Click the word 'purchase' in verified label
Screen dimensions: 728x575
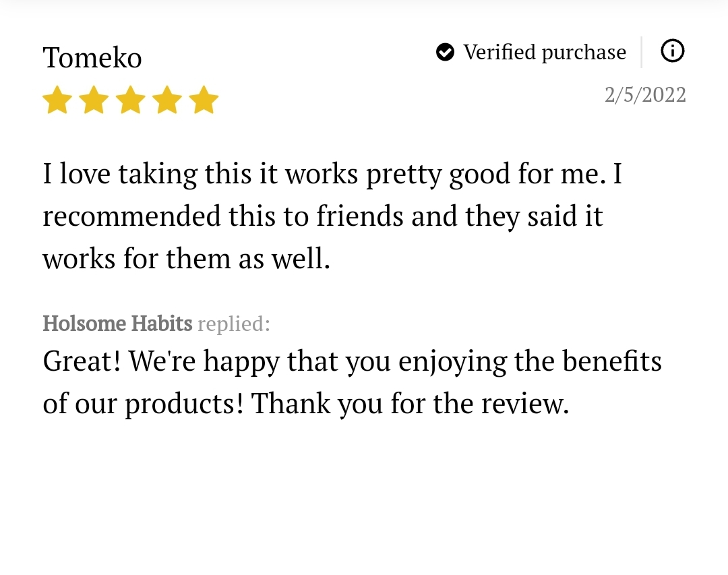pos(584,53)
